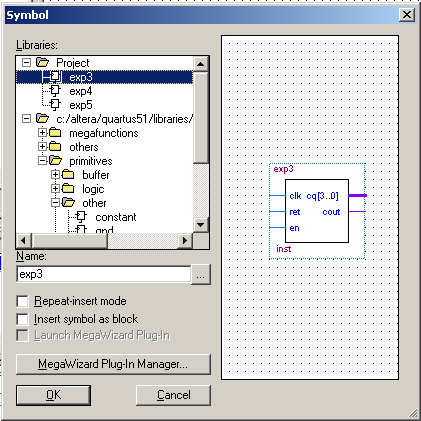The image size is (421, 421).
Task: Click the constant symbol icon
Action: pos(81,217)
